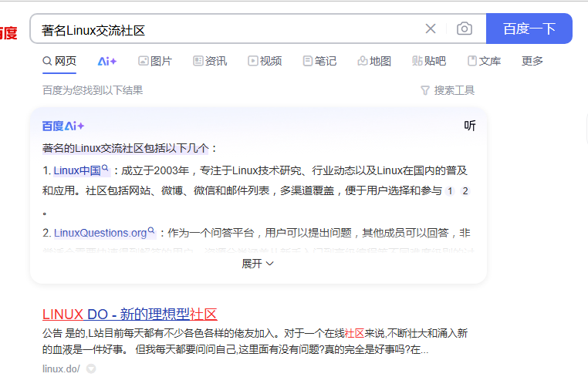This screenshot has height=387, width=588.
Task: Open the 资讯 tab
Action: [210, 61]
